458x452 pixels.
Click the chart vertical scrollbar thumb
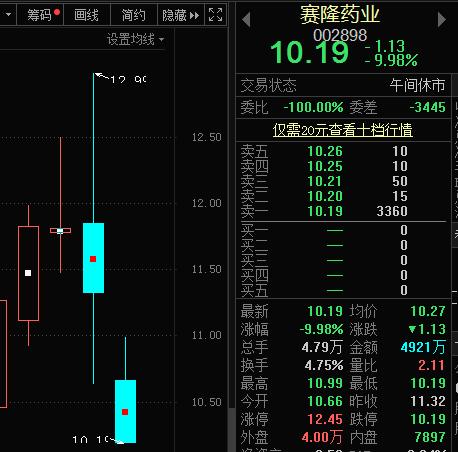(232, 429)
